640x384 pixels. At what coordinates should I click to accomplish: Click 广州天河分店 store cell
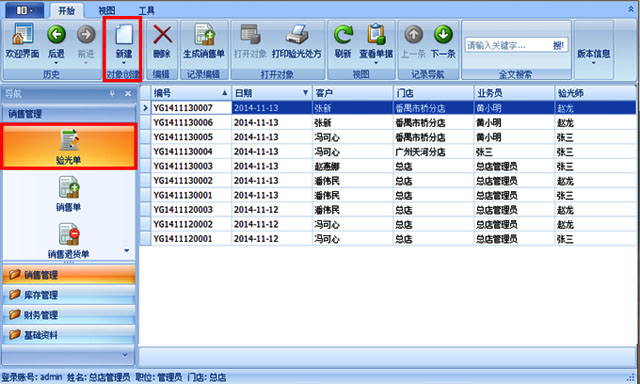[x=433, y=152]
